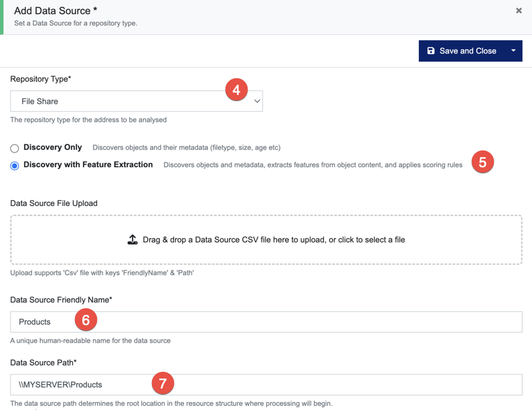The width and height of the screenshot is (532, 410).
Task: Select Discovery with Feature Extraction radio button
Action: pyautogui.click(x=15, y=166)
